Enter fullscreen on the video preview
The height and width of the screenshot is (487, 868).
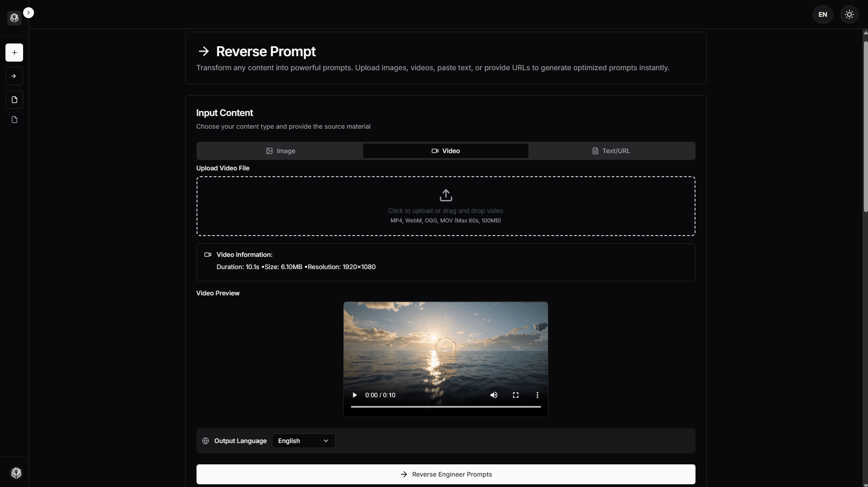point(515,395)
